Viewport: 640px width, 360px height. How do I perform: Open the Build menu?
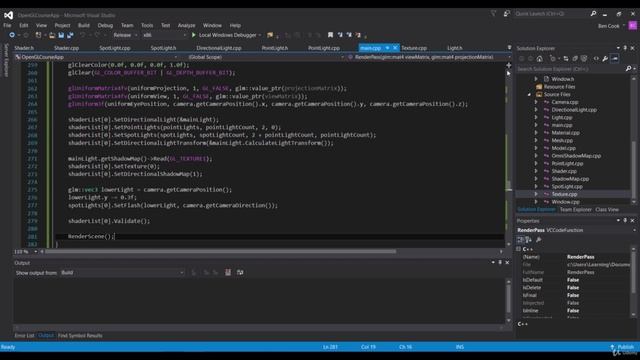coord(84,25)
